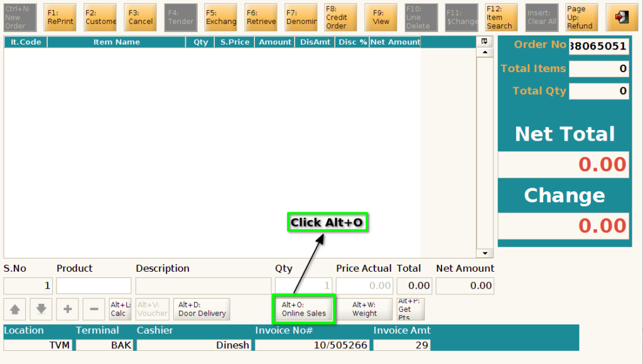Viewport: 643px width, 364px height.
Task: Click Insert Clear All button
Action: (x=542, y=17)
